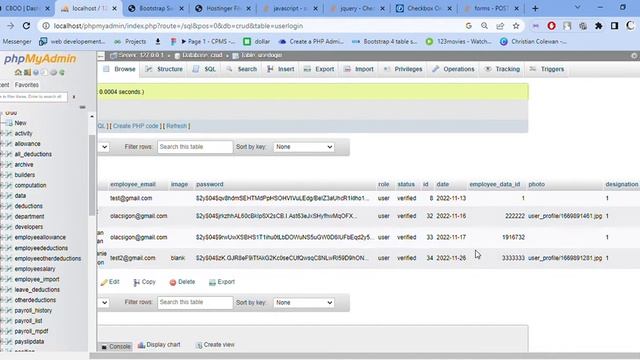Open the employeesalary table in tree

click(35, 269)
